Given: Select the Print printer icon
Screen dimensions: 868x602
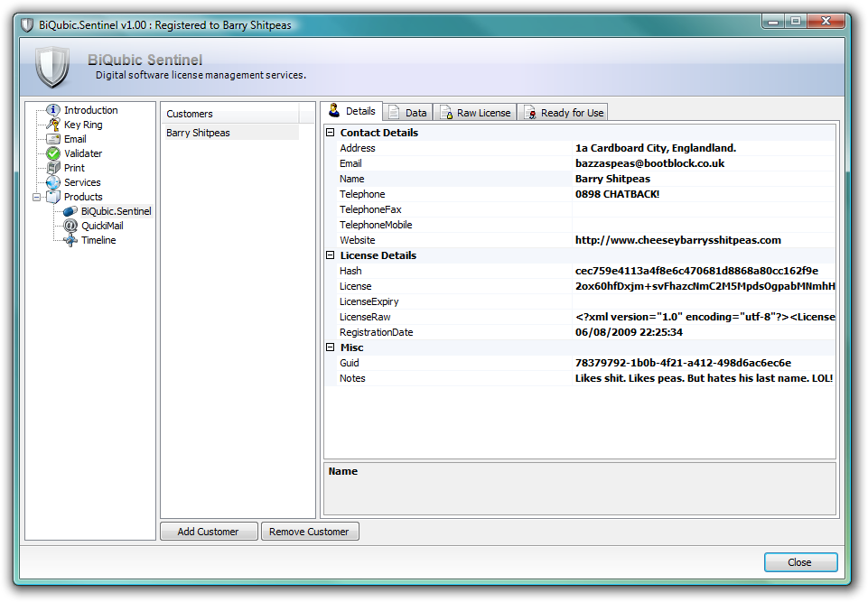Looking at the screenshot, I should point(53,167).
